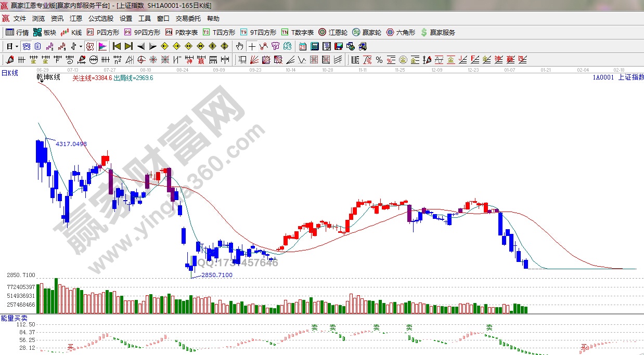The height and width of the screenshot is (355, 644).
Task: Toggle the crosshair cursor mode
Action: 252,46
